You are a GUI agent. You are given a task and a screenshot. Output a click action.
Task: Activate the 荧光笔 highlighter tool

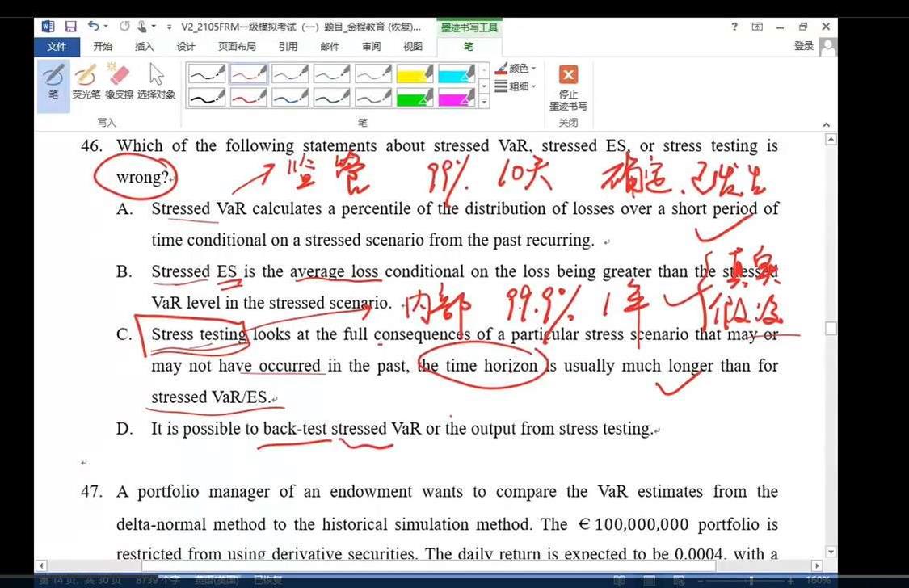86,81
